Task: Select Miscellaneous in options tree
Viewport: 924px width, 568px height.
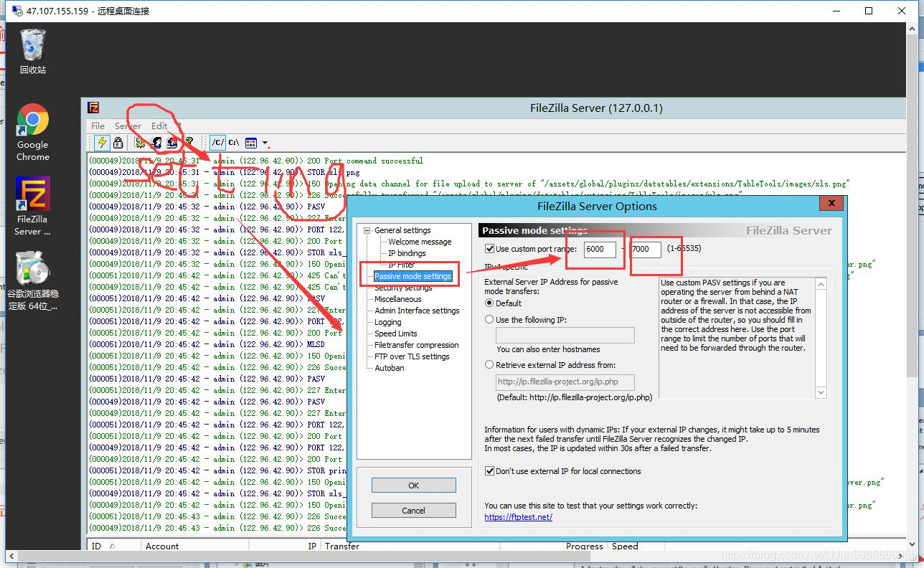Action: 398,299
